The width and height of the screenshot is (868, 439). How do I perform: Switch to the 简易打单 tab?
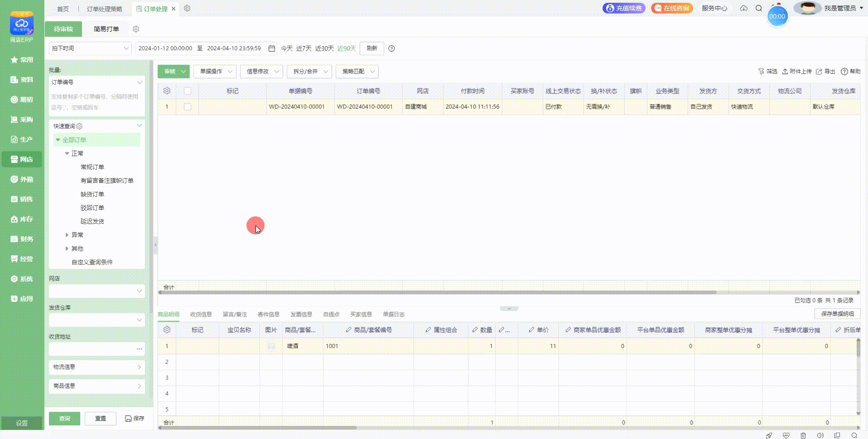click(106, 29)
